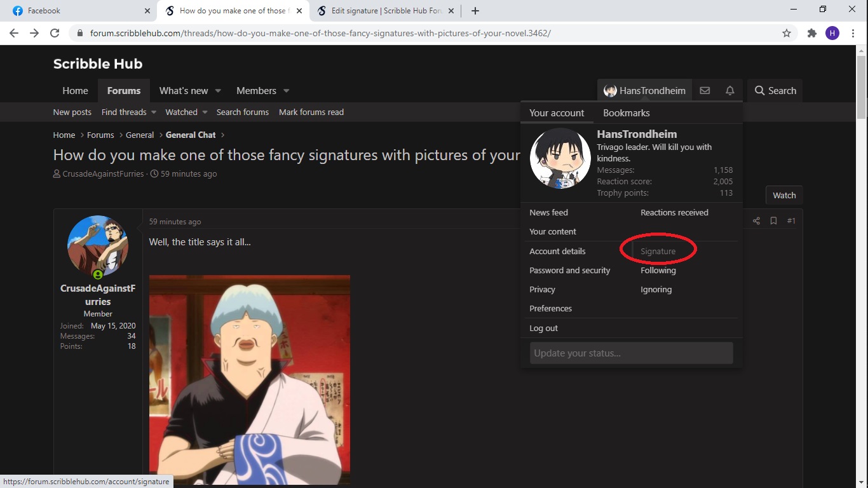Expand the What's new dropdown arrow
This screenshot has width=868, height=488.
(x=218, y=91)
